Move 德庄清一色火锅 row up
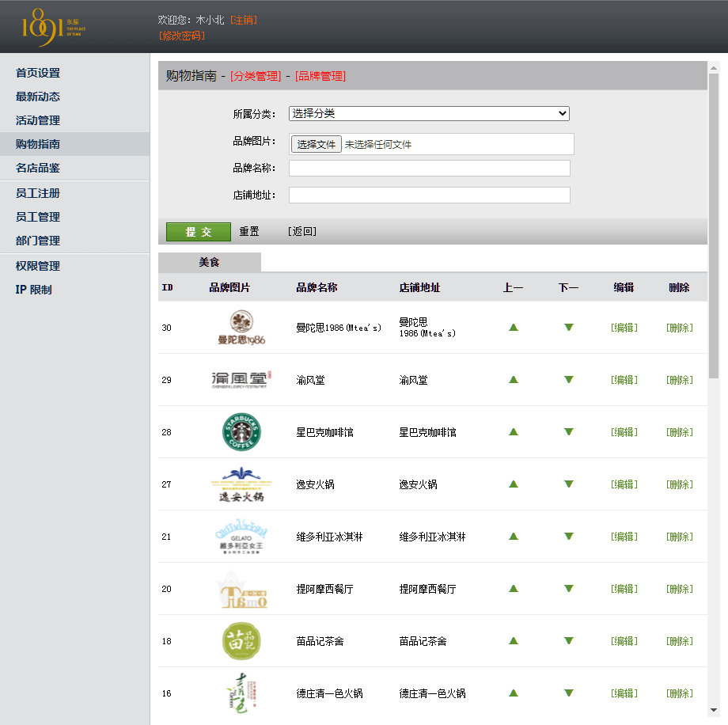728x725 pixels. pos(513,693)
